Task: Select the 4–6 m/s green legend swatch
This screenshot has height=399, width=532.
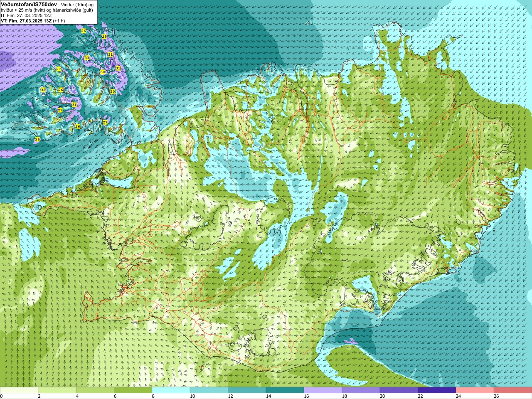Action: point(95,390)
